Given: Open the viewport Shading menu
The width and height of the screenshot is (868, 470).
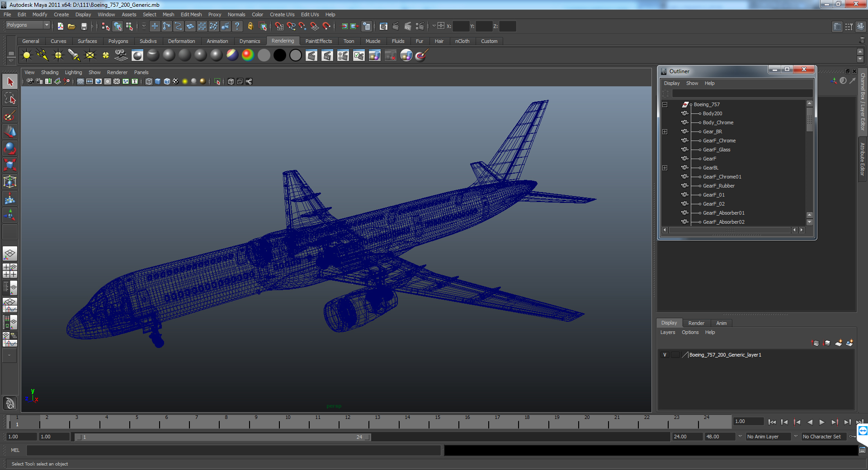Looking at the screenshot, I should [50, 72].
